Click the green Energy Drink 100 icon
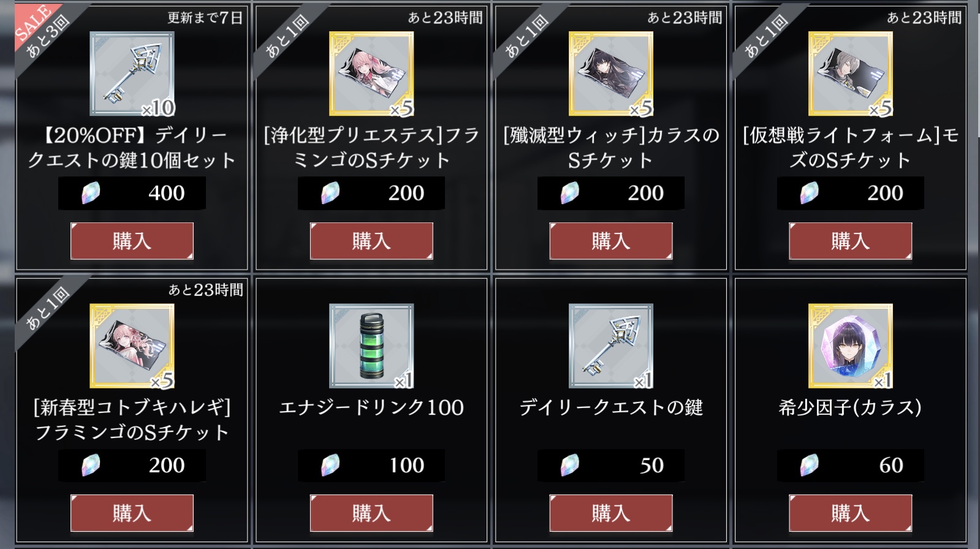The width and height of the screenshot is (980, 549). (x=371, y=346)
